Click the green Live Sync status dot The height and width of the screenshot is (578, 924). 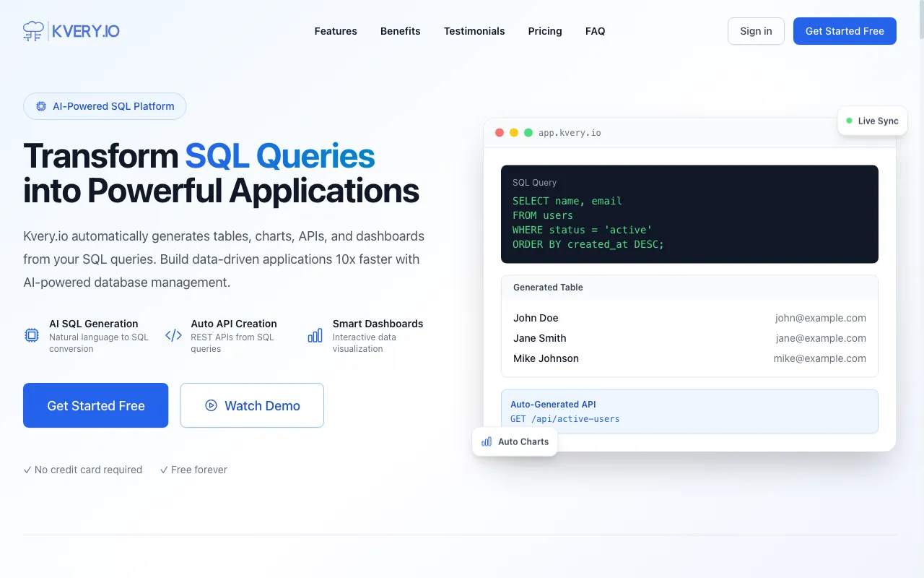[x=849, y=121]
